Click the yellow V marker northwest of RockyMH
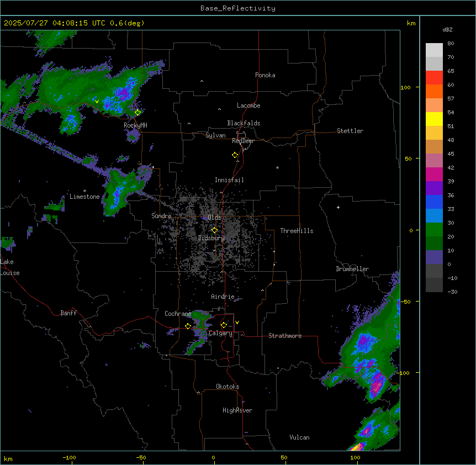The width and height of the screenshot is (476, 465). click(x=97, y=102)
